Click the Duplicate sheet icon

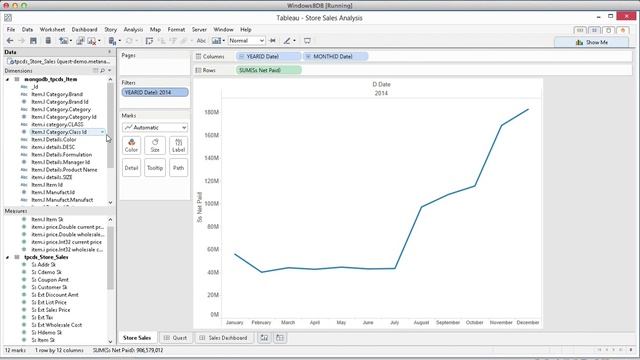[80, 40]
